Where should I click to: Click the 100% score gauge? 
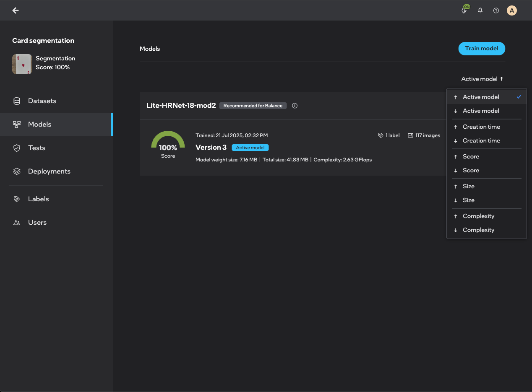pyautogui.click(x=168, y=144)
